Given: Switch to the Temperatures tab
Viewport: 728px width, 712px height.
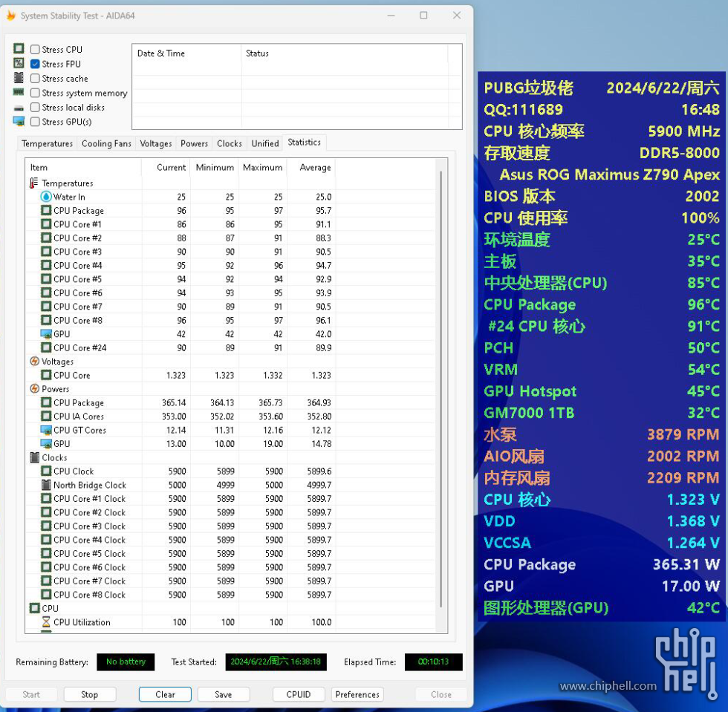Looking at the screenshot, I should point(47,143).
